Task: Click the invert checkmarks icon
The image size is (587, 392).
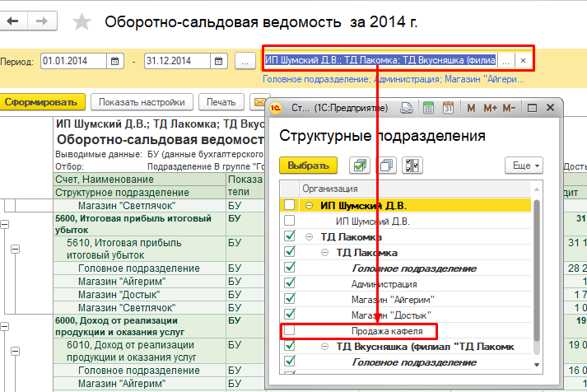Action: coord(412,166)
